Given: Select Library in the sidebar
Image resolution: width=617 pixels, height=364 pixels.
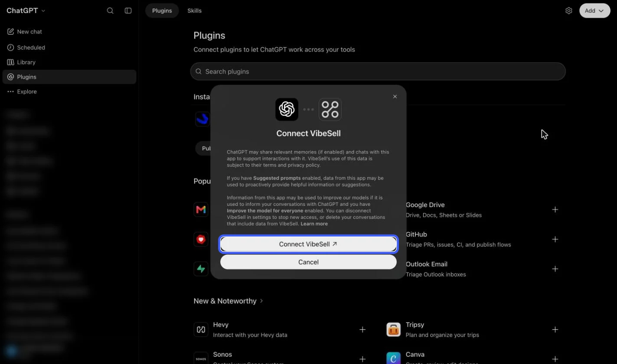Looking at the screenshot, I should 69,62.
